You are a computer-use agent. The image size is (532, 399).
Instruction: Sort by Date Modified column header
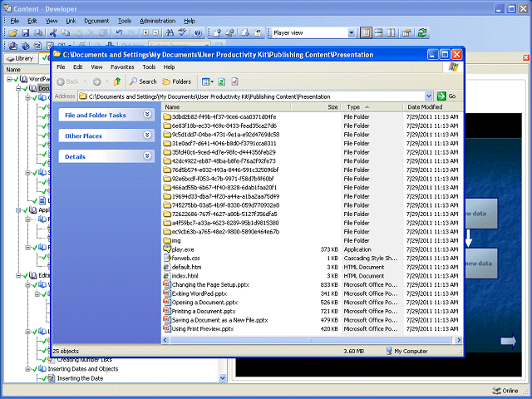coord(433,107)
